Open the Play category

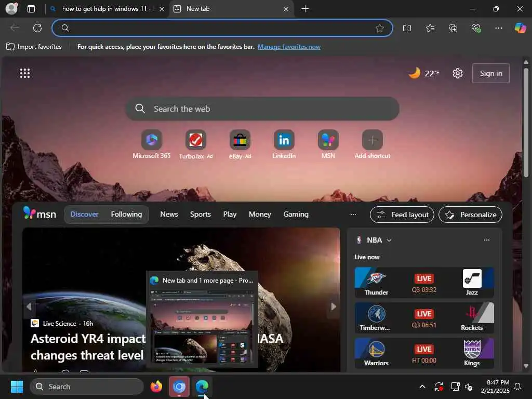click(230, 215)
